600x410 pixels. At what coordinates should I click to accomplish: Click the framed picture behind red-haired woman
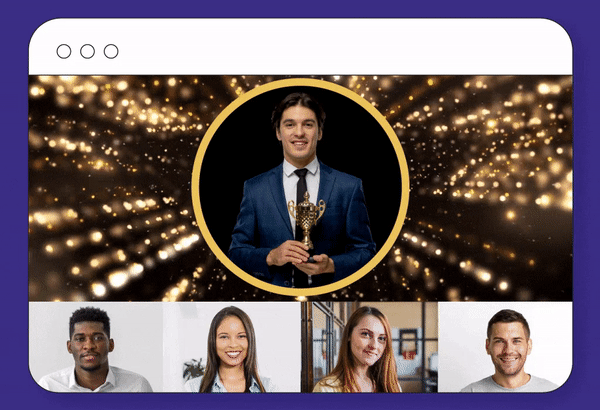coord(408,341)
